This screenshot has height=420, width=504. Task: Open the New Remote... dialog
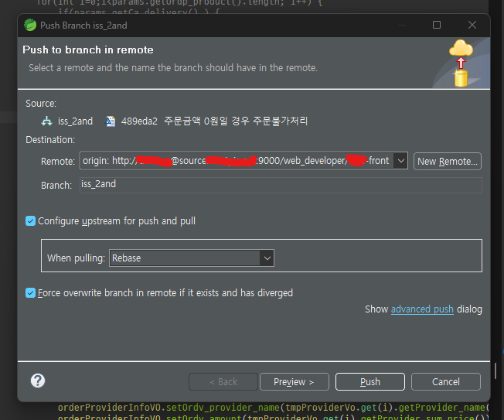[447, 161]
